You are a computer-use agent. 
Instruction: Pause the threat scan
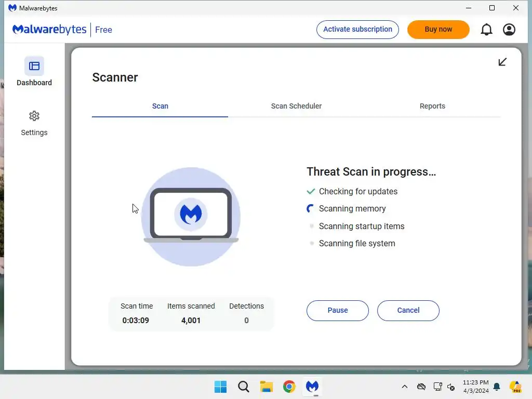[338, 311]
